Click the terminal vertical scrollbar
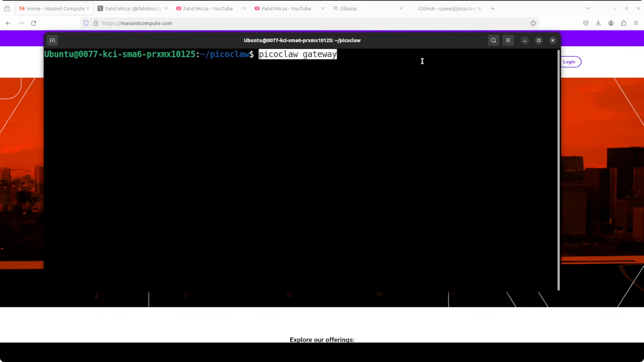The width and height of the screenshot is (644, 362). click(558, 170)
